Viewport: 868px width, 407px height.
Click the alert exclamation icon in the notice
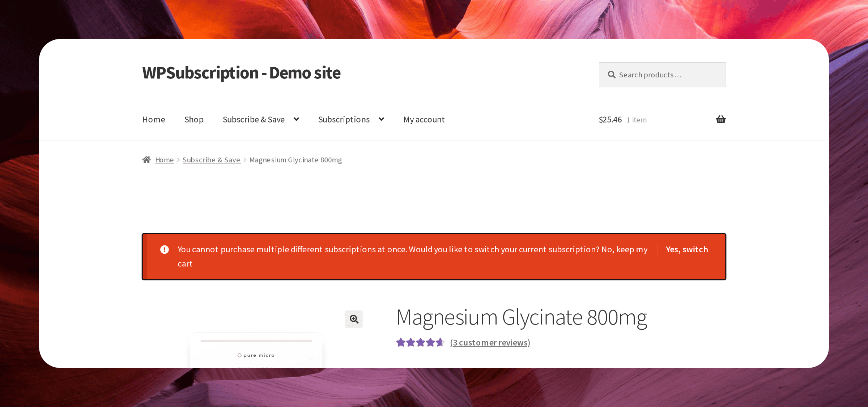(x=165, y=250)
